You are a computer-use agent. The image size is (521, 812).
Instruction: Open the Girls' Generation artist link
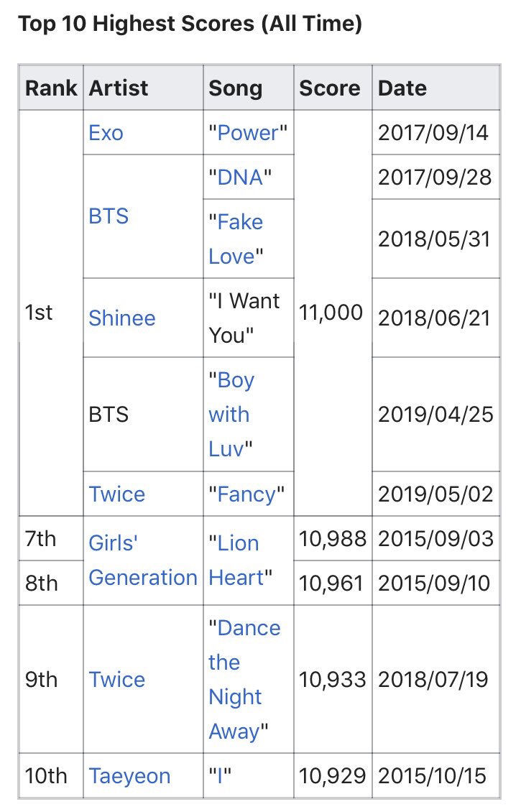pyautogui.click(x=142, y=560)
